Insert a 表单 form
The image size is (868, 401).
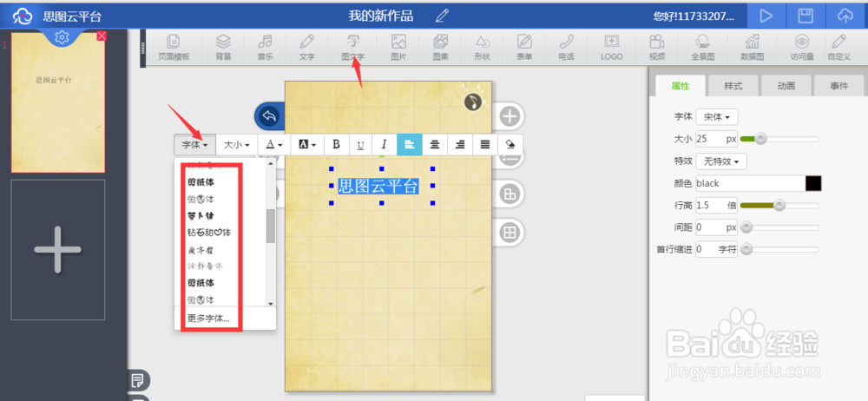coord(524,47)
